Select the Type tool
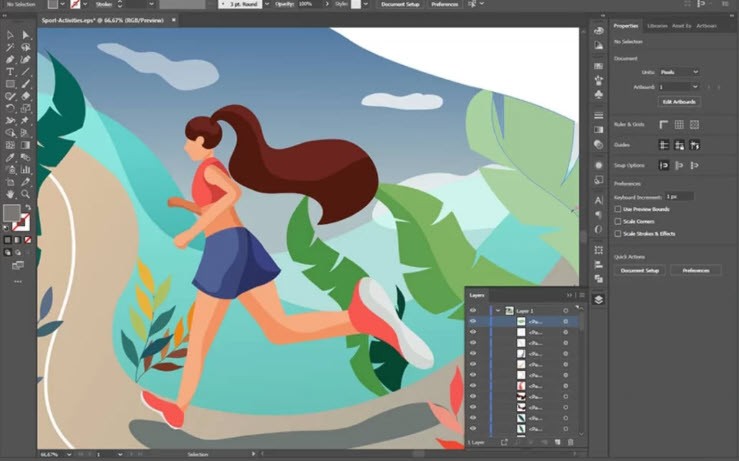 (x=10, y=72)
